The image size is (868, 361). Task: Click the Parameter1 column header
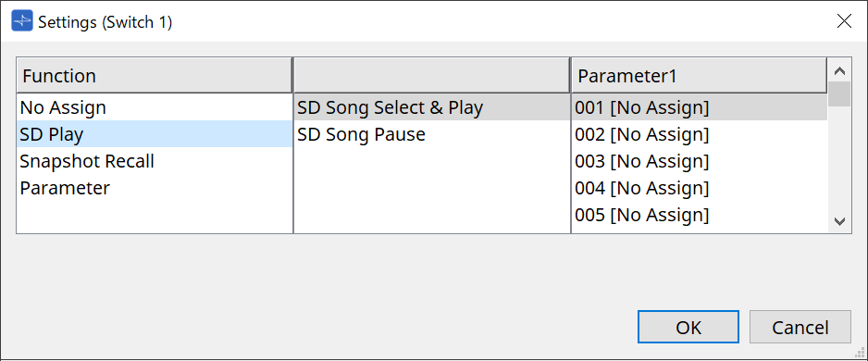tap(700, 75)
